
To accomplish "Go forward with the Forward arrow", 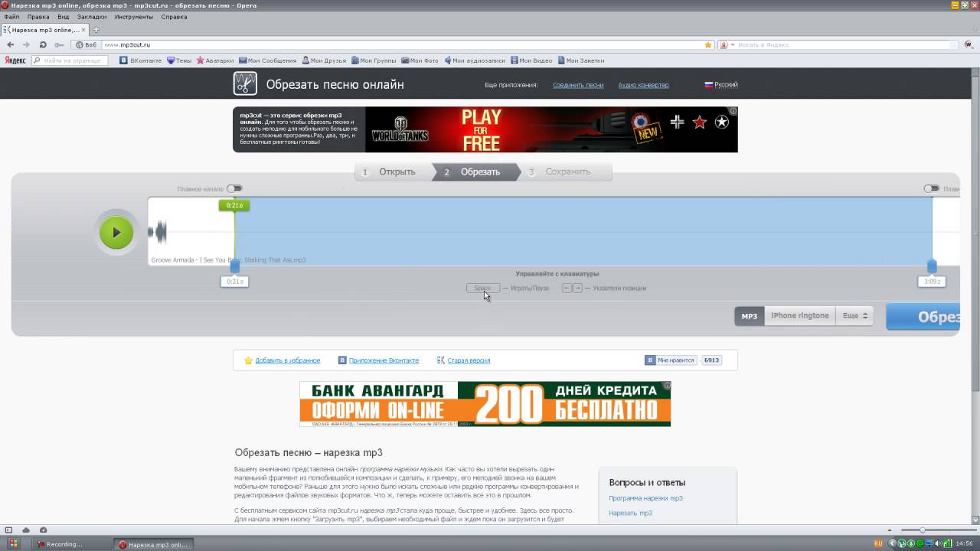I will (26, 44).
